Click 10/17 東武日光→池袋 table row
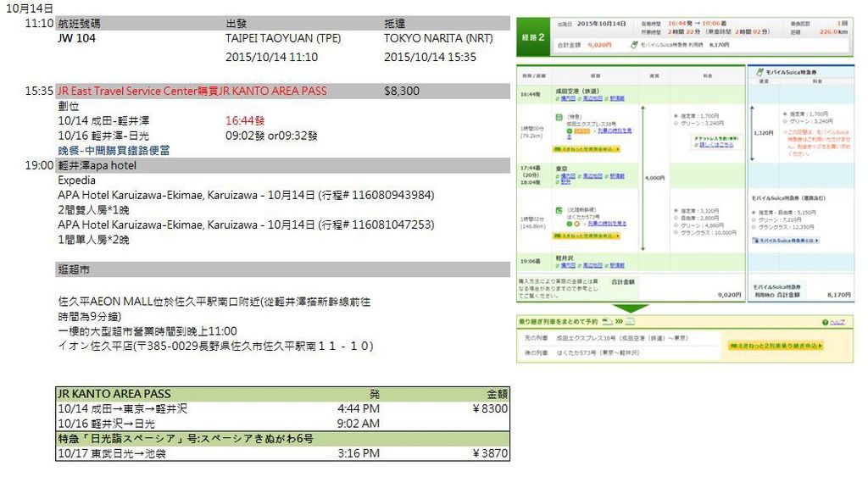Viewport: 868px width, 477px height. pos(282,454)
